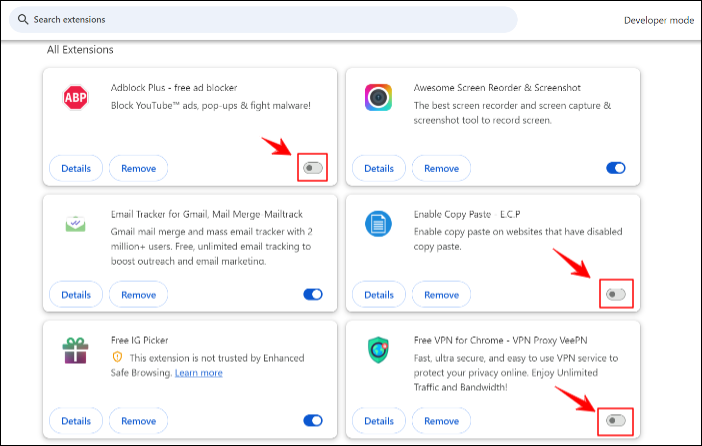This screenshot has width=702, height=446.
Task: Click the search magnifier icon
Action: coord(22,20)
